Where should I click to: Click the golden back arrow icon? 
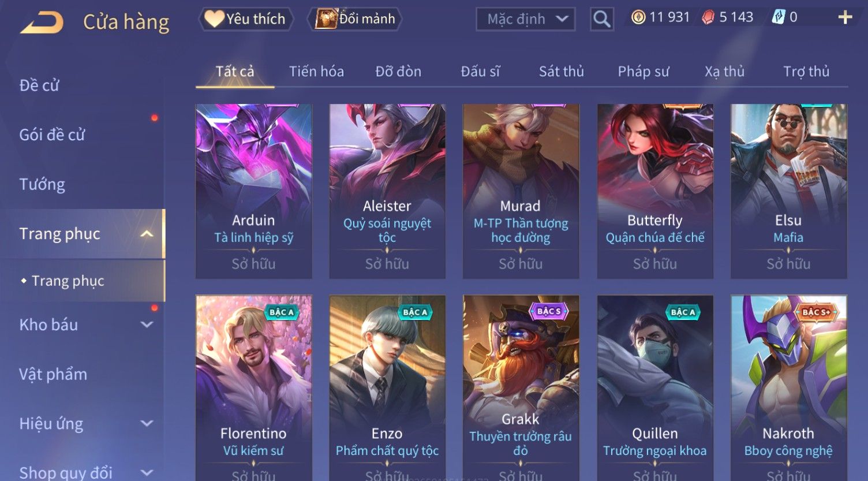[x=42, y=23]
